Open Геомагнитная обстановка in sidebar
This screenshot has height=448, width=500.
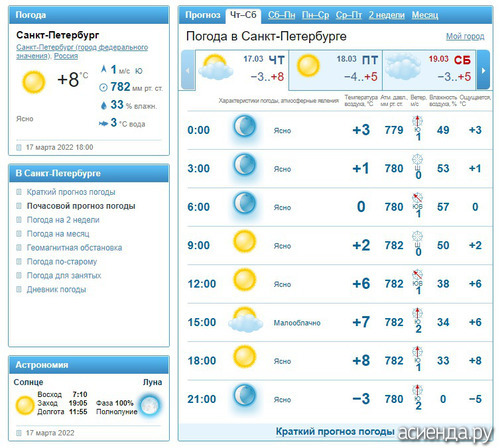(74, 248)
